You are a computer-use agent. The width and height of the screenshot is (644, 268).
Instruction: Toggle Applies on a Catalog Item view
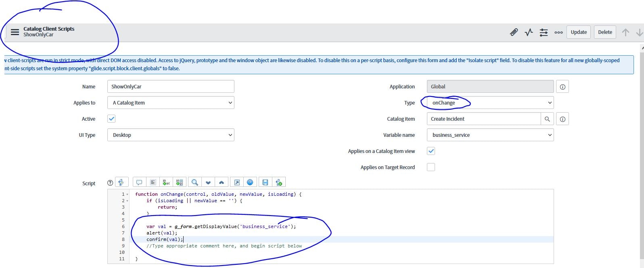431,151
